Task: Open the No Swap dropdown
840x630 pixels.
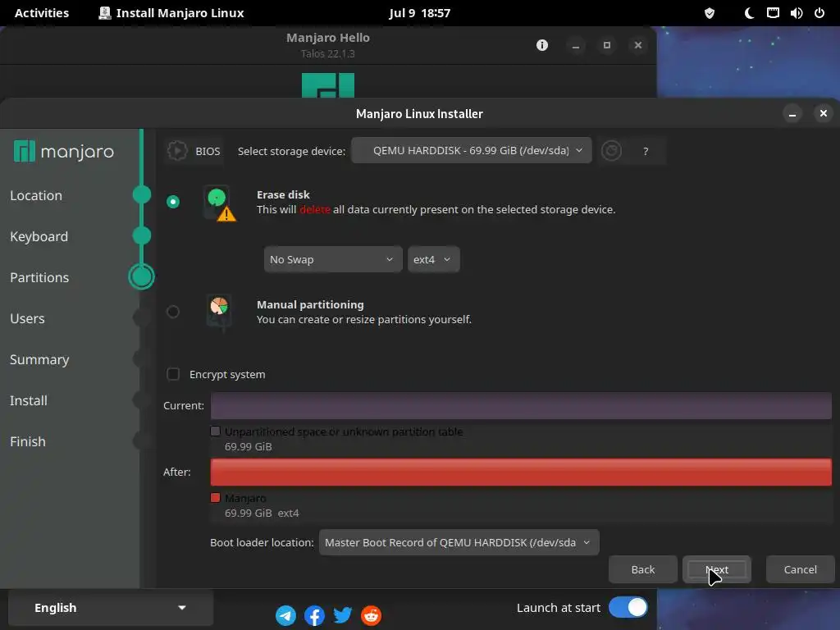Action: pos(333,259)
